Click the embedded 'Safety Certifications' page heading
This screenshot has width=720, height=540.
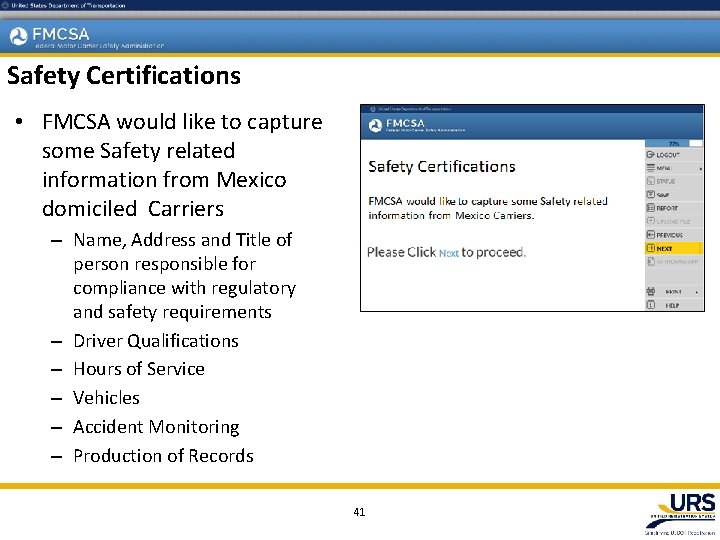pos(442,166)
